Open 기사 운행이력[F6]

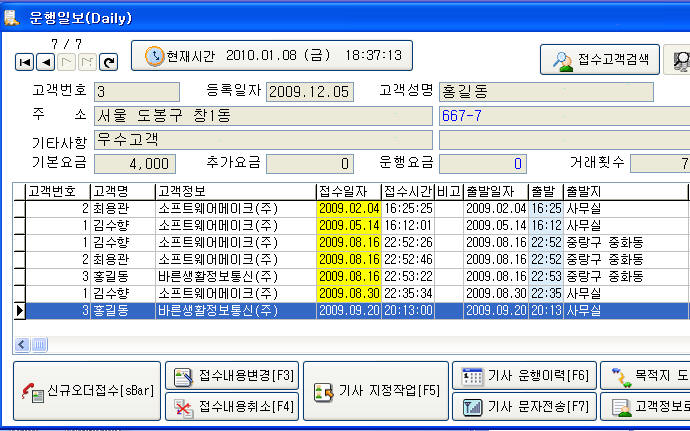click(525, 376)
